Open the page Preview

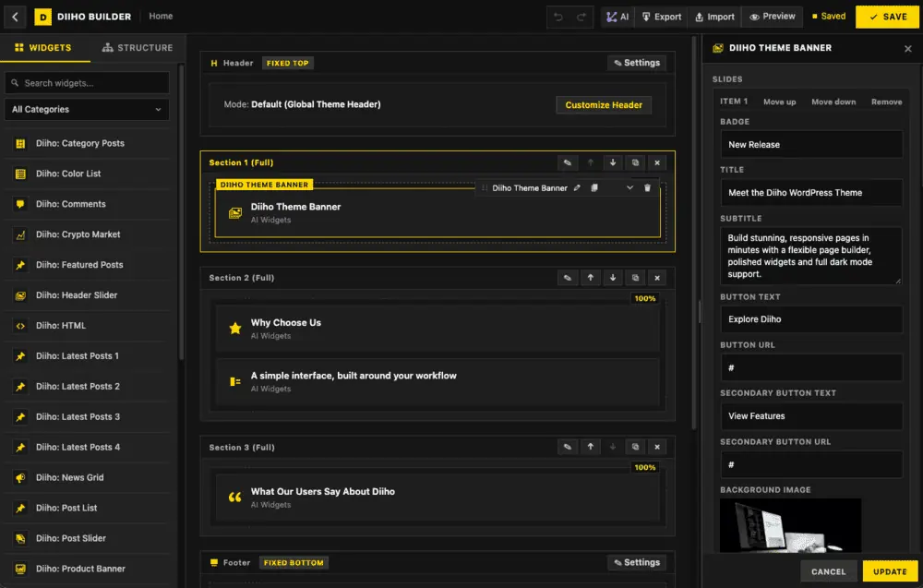coord(773,17)
